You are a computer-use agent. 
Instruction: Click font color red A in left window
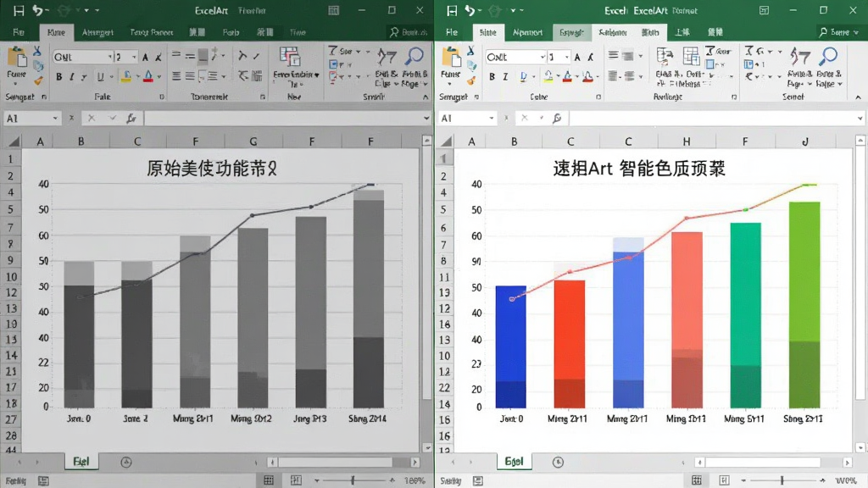click(x=147, y=77)
